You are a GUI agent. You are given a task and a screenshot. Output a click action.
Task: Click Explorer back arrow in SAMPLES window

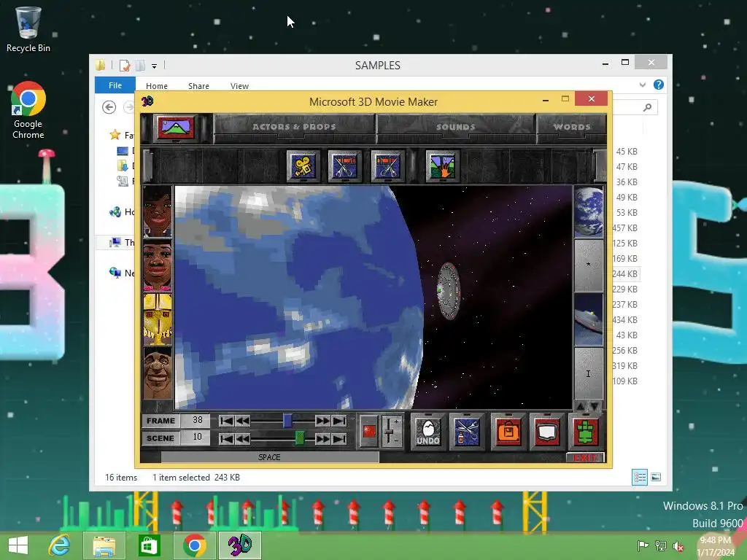click(109, 107)
